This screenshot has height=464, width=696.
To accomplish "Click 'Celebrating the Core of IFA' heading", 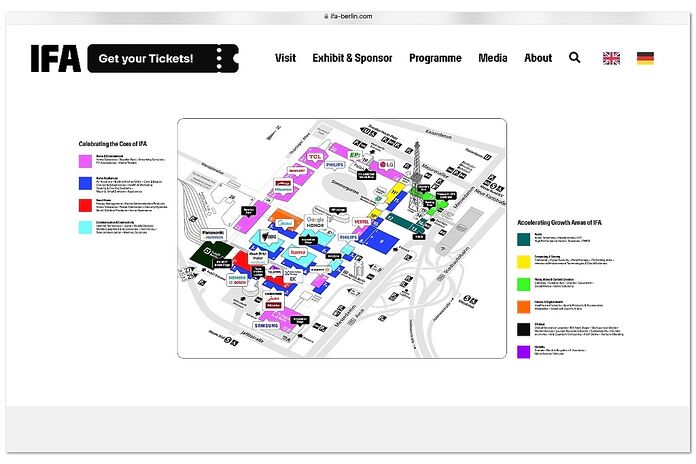I will tap(113, 144).
